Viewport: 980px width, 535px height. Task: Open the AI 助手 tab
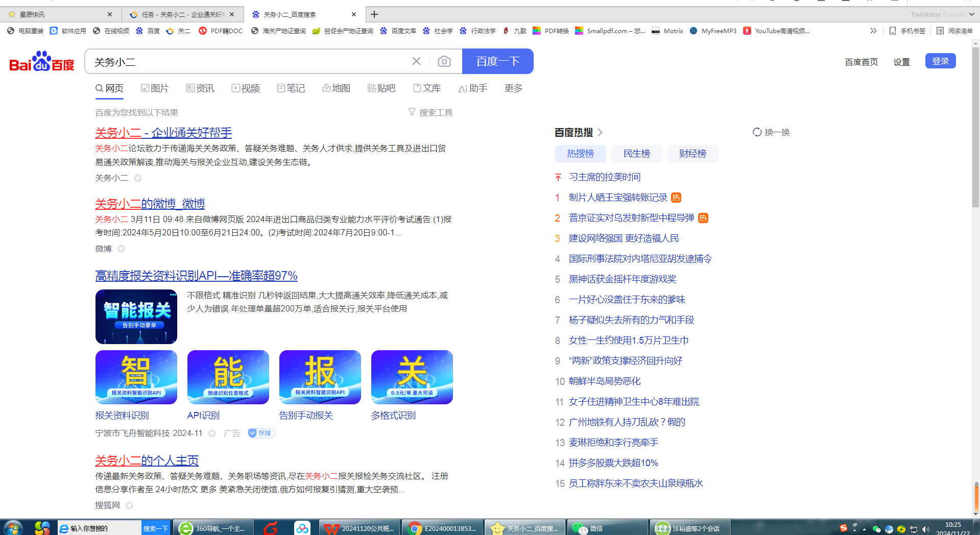tap(473, 88)
